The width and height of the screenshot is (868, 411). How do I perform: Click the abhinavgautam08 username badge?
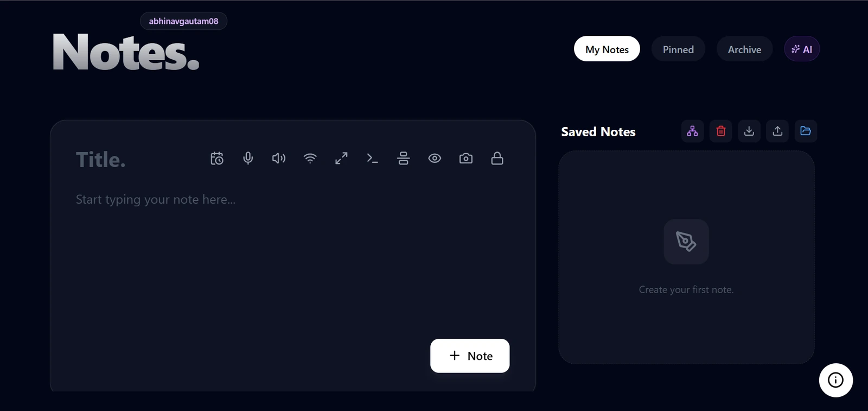click(x=183, y=21)
